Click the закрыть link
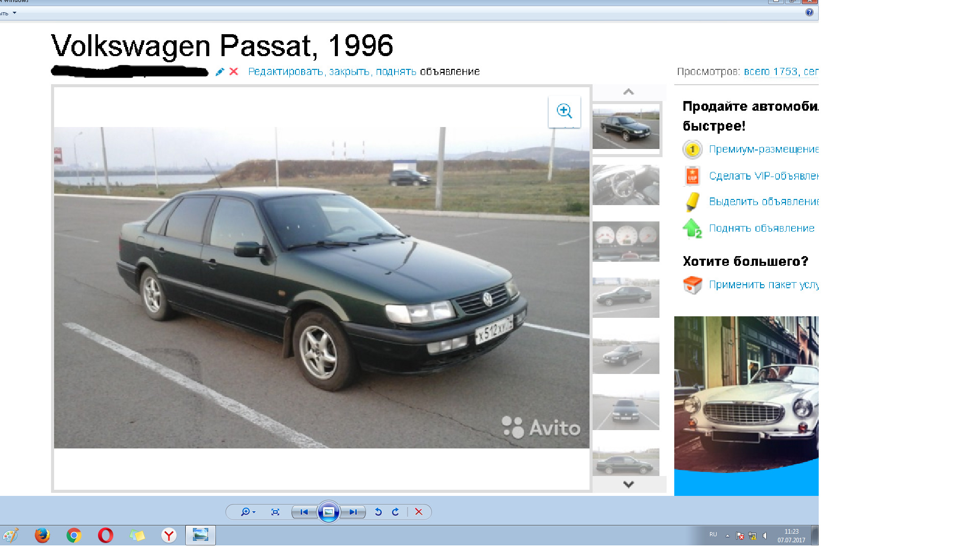 pos(349,72)
